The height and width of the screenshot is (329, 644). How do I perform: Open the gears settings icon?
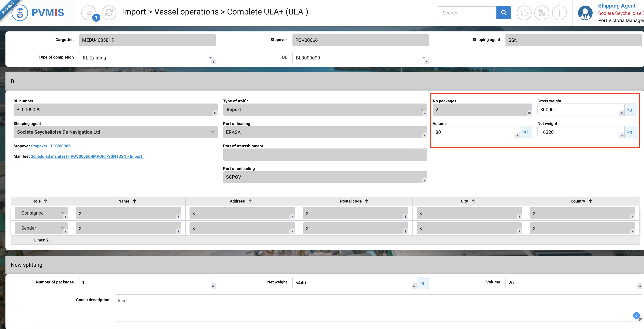(x=541, y=13)
